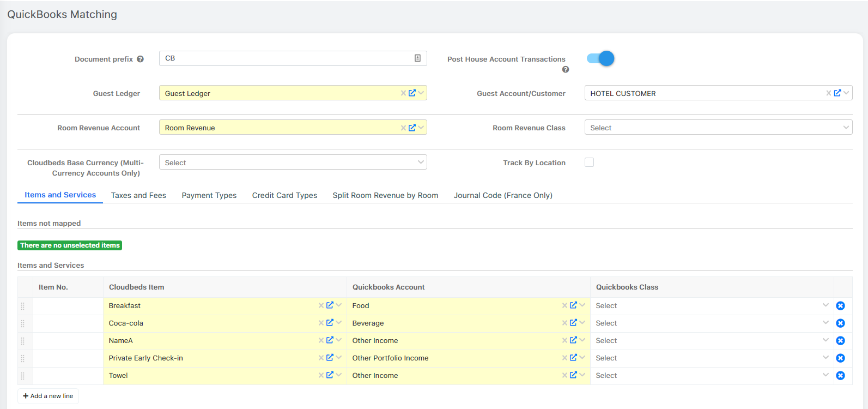This screenshot has width=868, height=409.
Task: Switch to Taxes and Fees tab
Action: [x=138, y=195]
